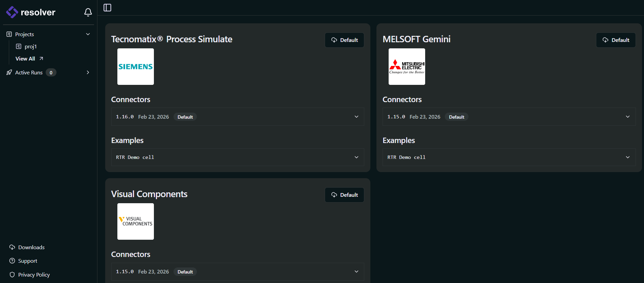Expand Tecnomatix connector 1.16.0 row
644x283 pixels.
[238, 117]
